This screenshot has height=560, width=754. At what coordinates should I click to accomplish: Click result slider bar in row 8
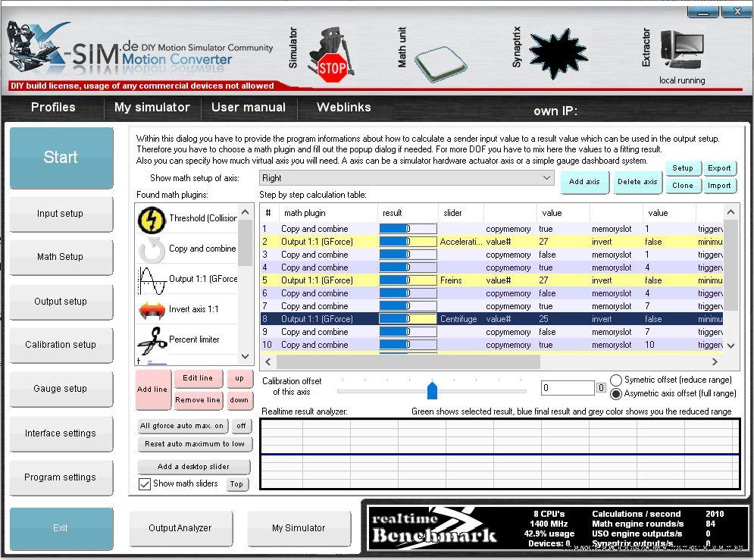coord(408,319)
